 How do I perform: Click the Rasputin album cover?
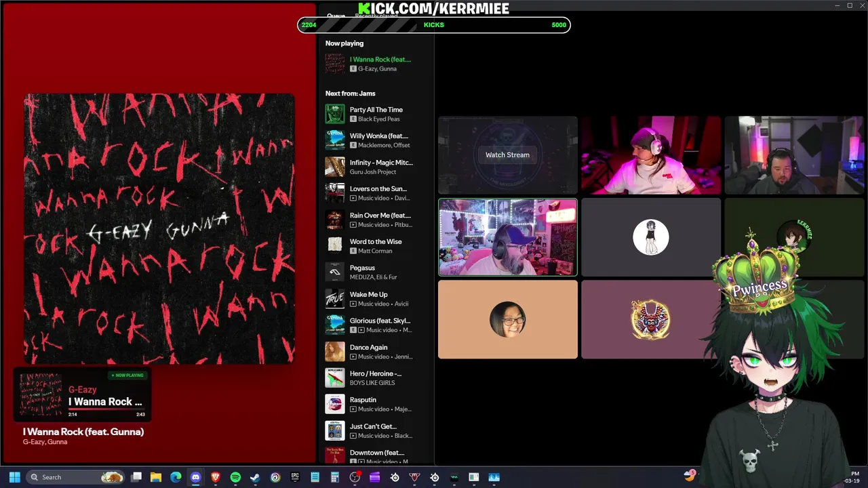click(335, 405)
